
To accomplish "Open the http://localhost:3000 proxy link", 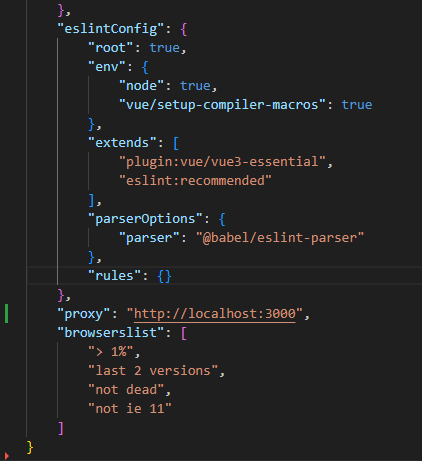I will point(215,314).
